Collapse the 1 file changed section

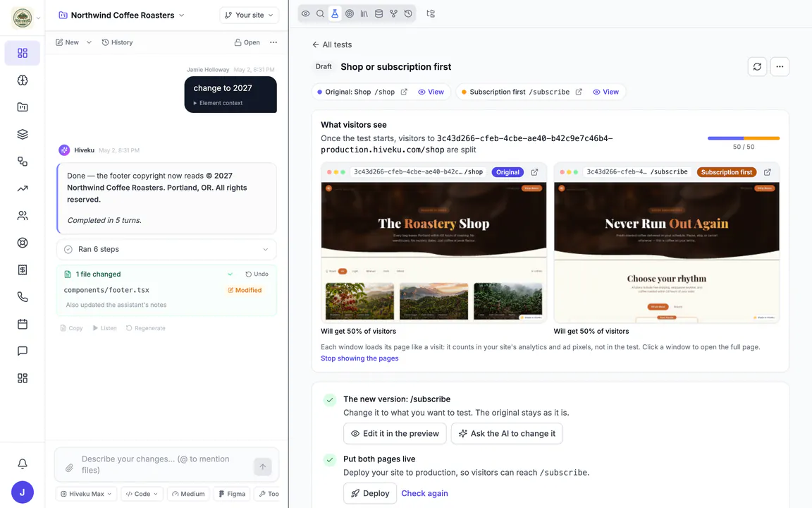tap(230, 274)
